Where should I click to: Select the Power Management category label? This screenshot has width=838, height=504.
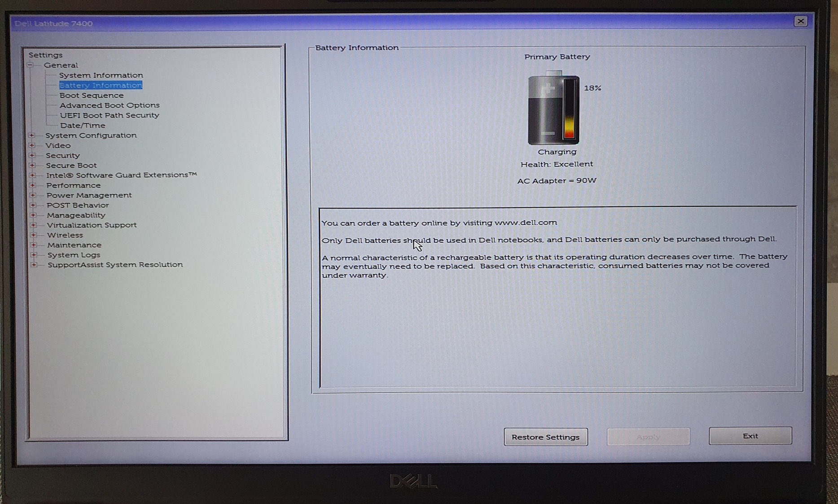pos(89,195)
